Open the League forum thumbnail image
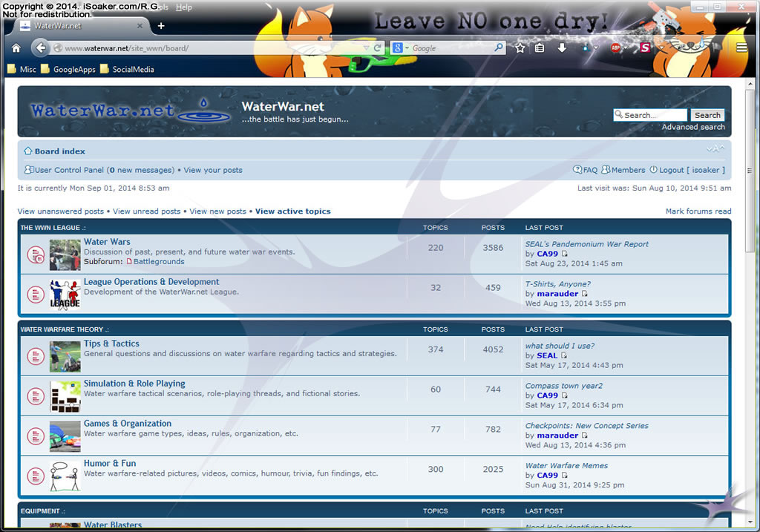This screenshot has width=760, height=532. [x=65, y=295]
